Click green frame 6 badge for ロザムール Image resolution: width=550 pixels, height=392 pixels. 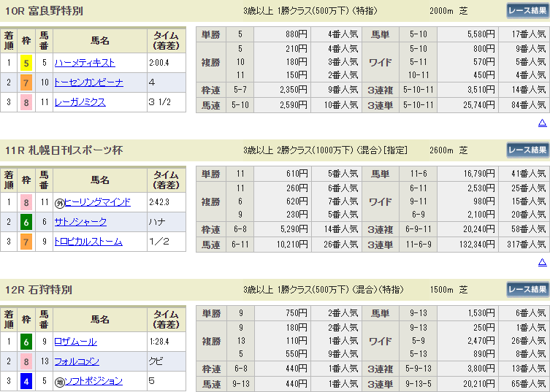(26, 342)
